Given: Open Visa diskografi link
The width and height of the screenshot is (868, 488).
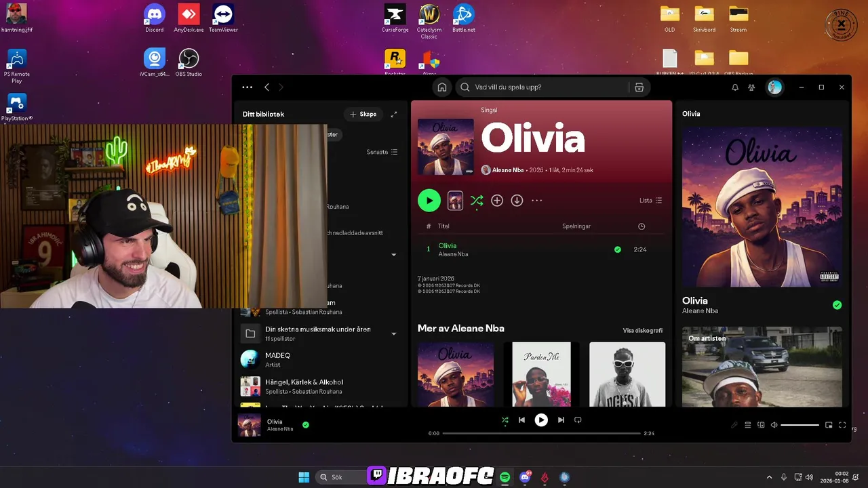Looking at the screenshot, I should 643,331.
